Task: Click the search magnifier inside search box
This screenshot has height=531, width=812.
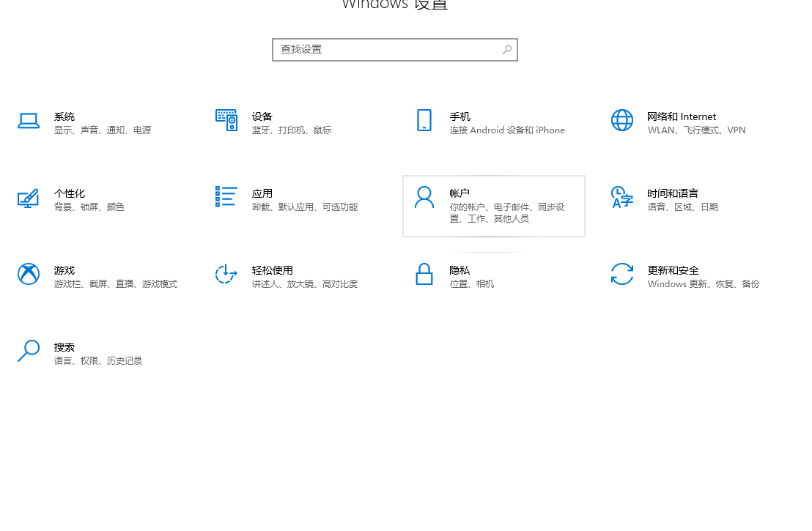Action: 506,49
